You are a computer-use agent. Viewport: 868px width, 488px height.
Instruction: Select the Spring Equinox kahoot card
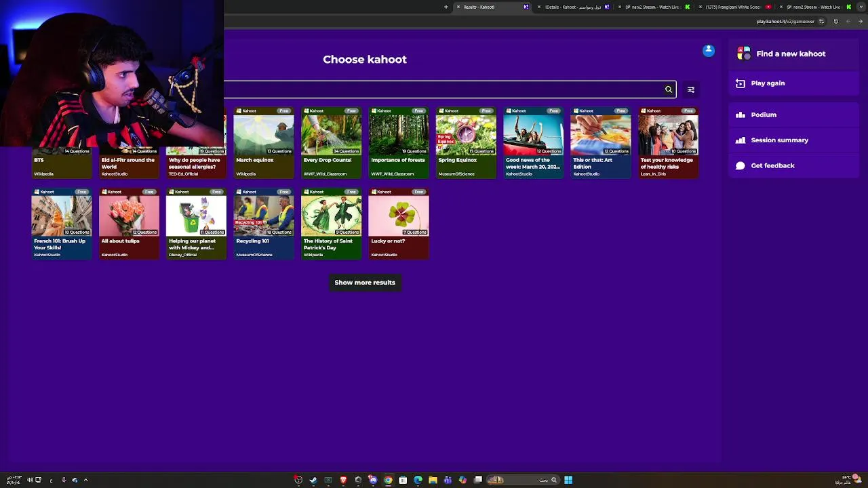click(467, 143)
